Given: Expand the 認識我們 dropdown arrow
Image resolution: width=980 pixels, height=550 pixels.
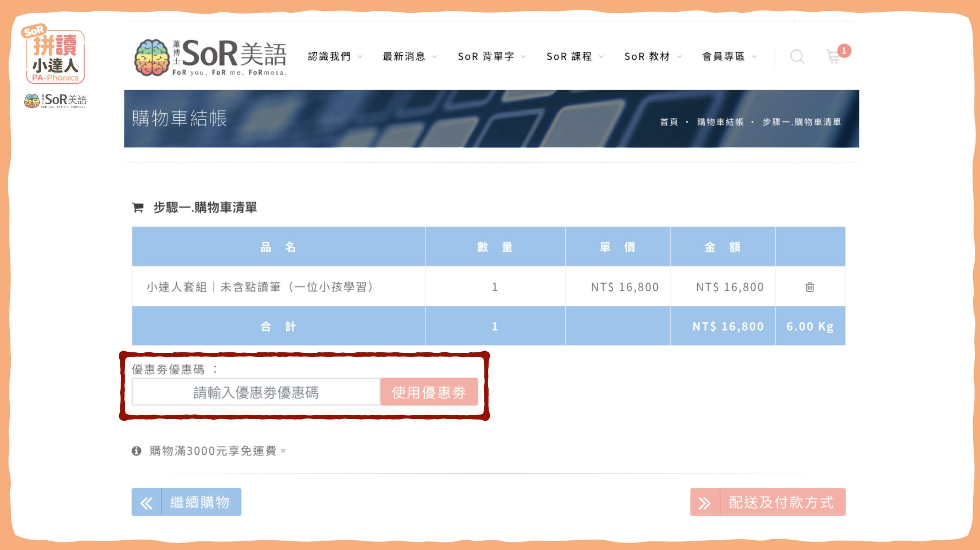Looking at the screenshot, I should (360, 57).
